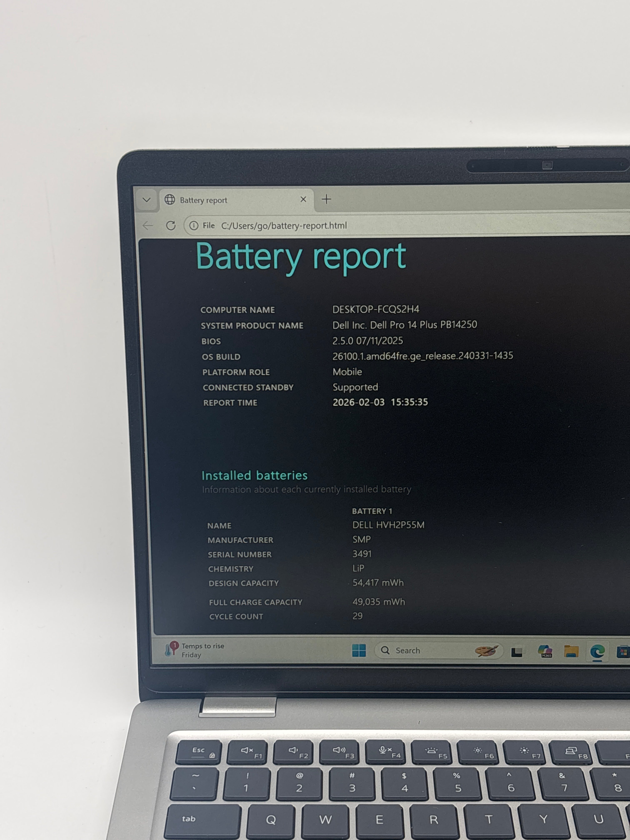
Task: Launch the Task View icon on taskbar
Action: [x=516, y=652]
